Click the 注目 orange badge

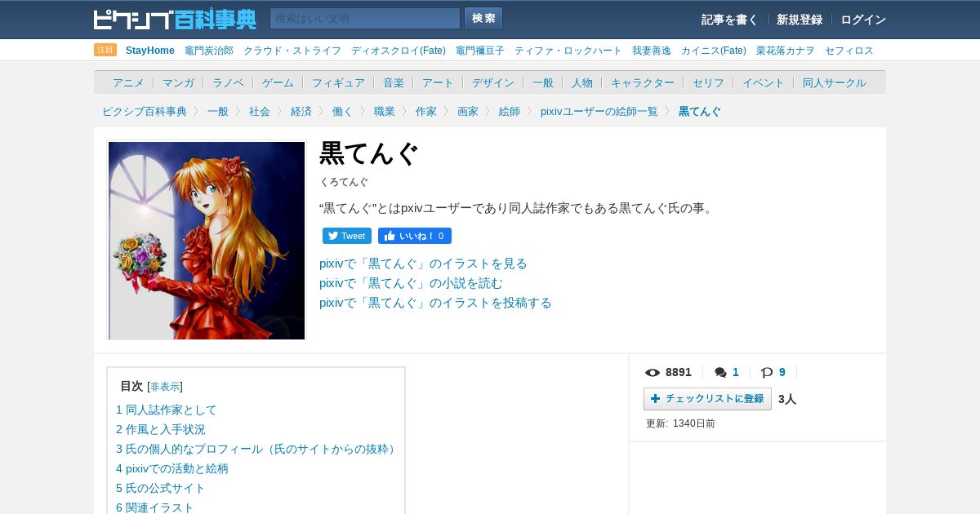[105, 50]
